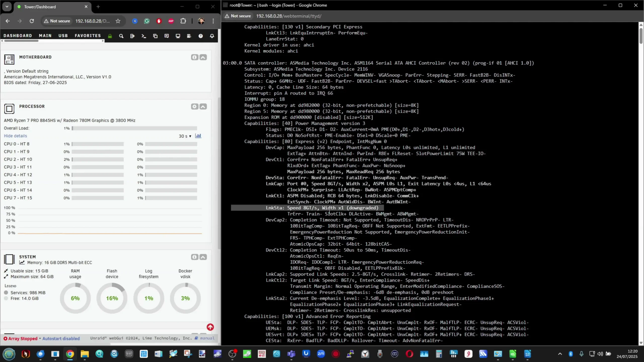
Task: Click the terminal window URL address field
Action: point(289,16)
